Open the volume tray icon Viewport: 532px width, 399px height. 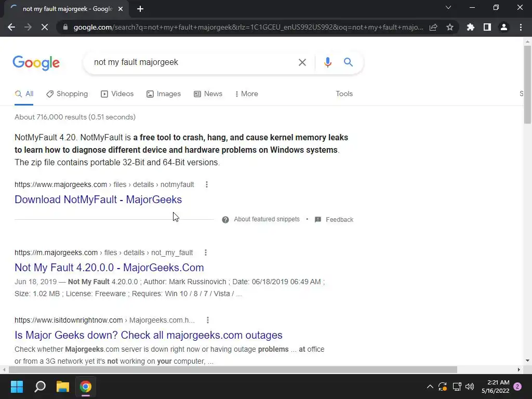point(470,387)
